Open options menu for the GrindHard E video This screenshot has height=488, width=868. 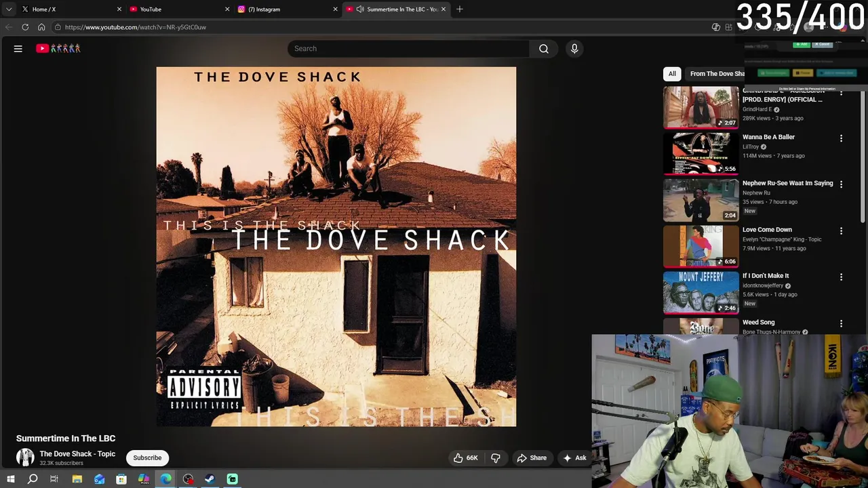[x=841, y=94]
